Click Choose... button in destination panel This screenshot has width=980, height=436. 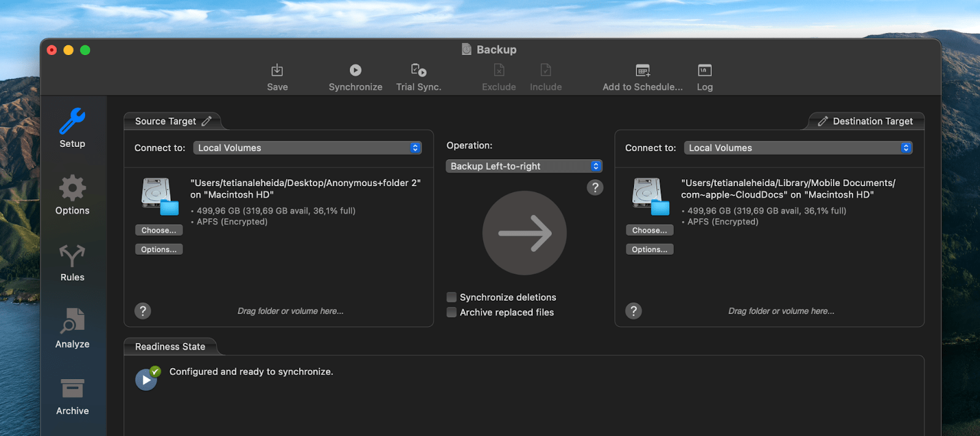(x=649, y=230)
